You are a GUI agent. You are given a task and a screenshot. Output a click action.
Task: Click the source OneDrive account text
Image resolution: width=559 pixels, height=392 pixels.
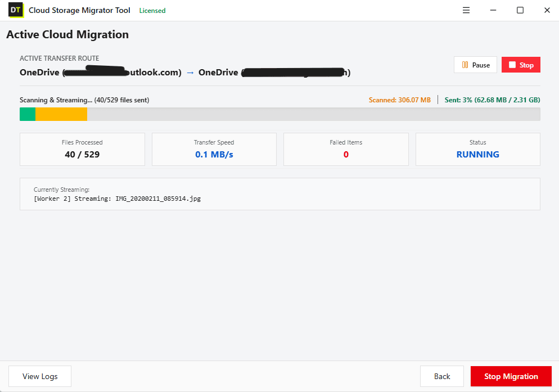(x=101, y=73)
